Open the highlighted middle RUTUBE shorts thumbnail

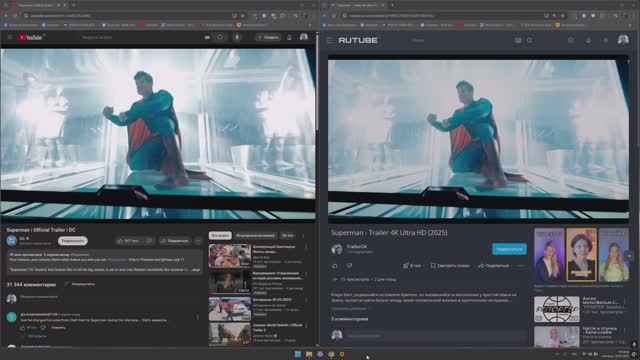[582, 255]
